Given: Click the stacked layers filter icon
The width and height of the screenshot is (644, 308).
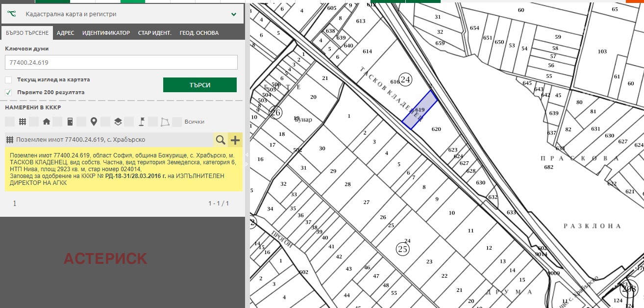Looking at the screenshot, I should click(x=118, y=122).
